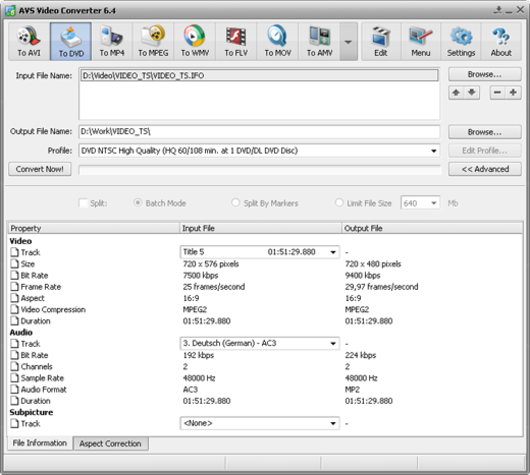The height and width of the screenshot is (475, 530).
Task: Open the Limit File Size 640 dropdown
Action: pyautogui.click(x=434, y=203)
